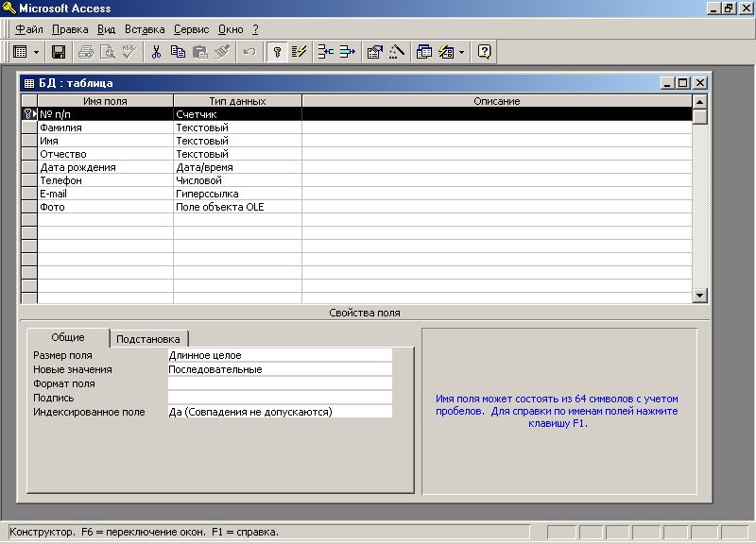Open Help with the question mark icon
Screen dimensions: 756x544
tap(484, 52)
